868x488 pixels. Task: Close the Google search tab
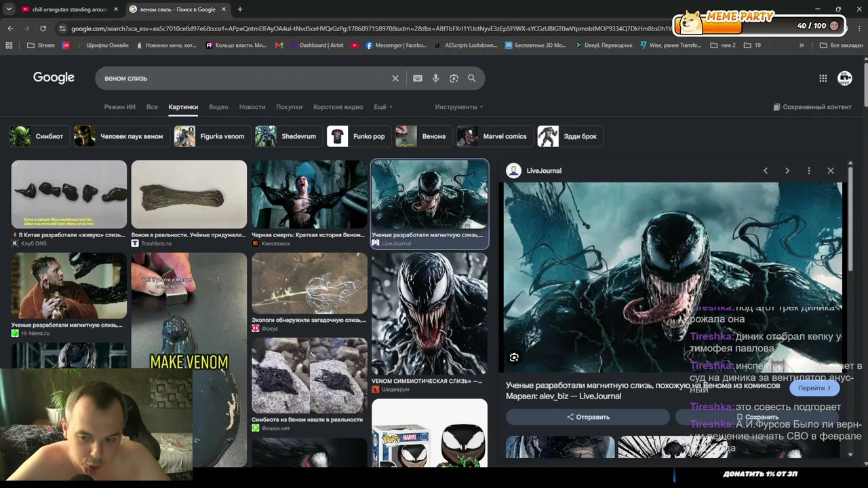coord(224,9)
